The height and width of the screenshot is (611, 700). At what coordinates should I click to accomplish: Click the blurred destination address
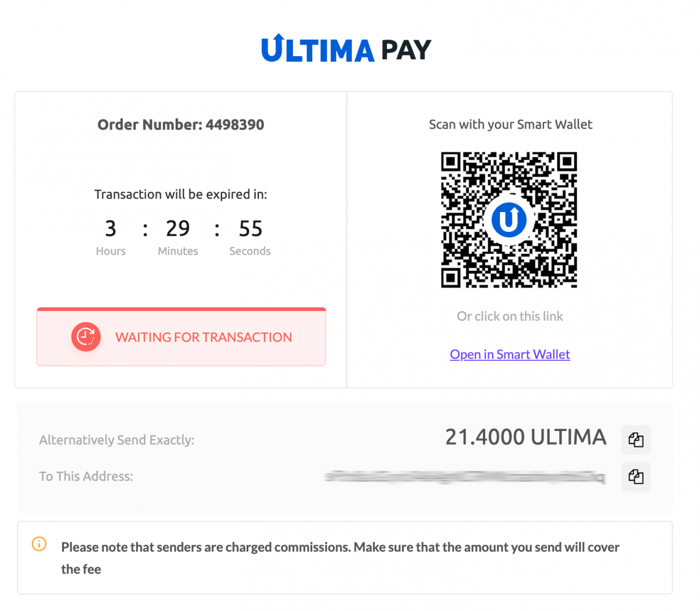pos(465,476)
